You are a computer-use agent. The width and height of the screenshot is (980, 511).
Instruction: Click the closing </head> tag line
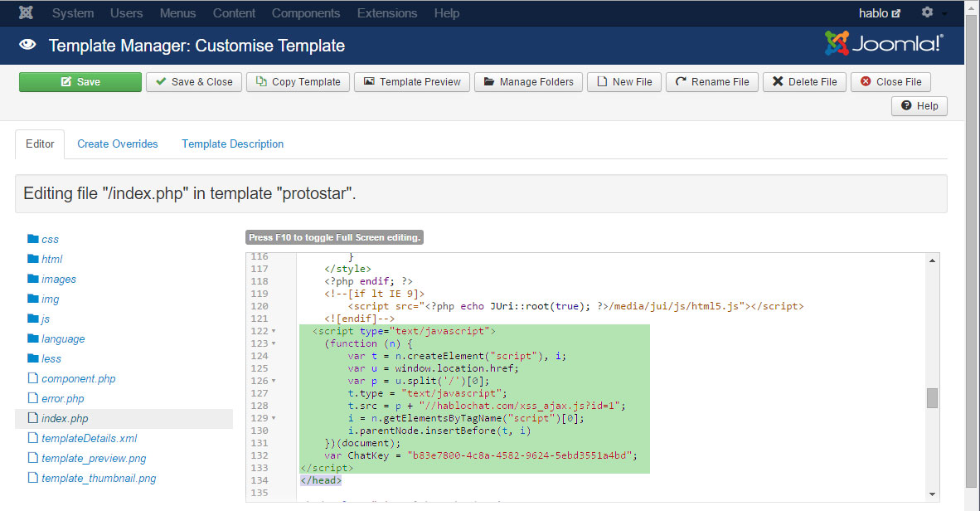coord(321,480)
